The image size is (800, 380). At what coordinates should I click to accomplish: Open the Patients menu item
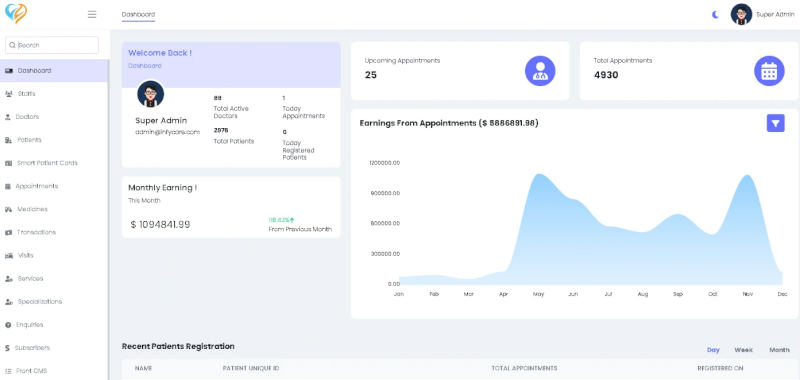pos(54,140)
